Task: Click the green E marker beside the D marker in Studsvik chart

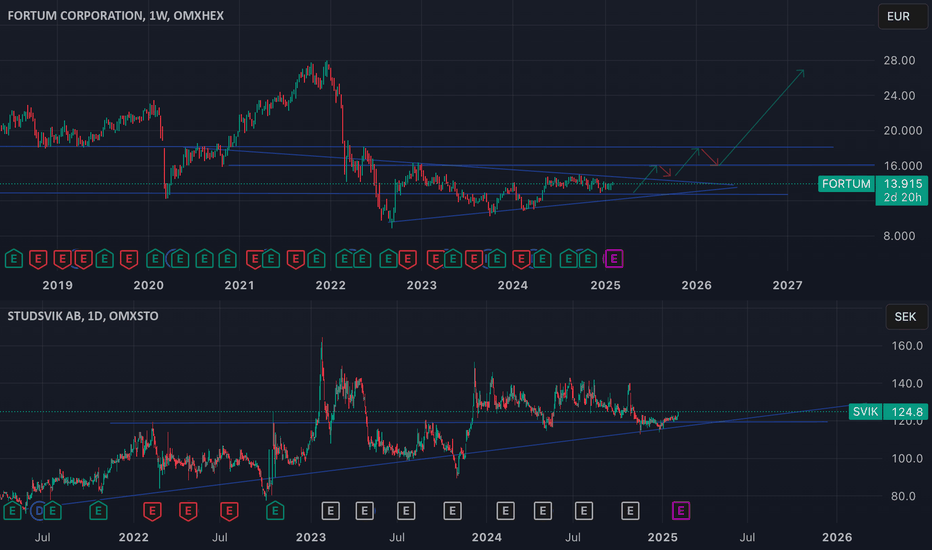Action: tap(52, 511)
